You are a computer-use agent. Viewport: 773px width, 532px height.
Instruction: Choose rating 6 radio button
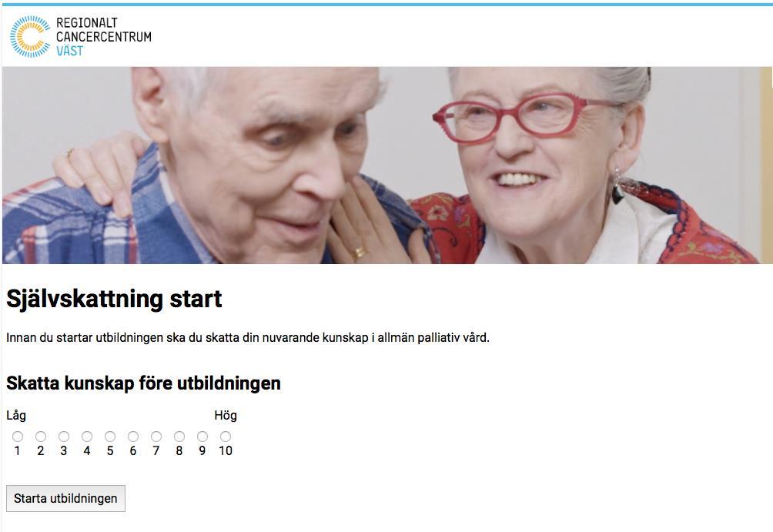coord(133,437)
